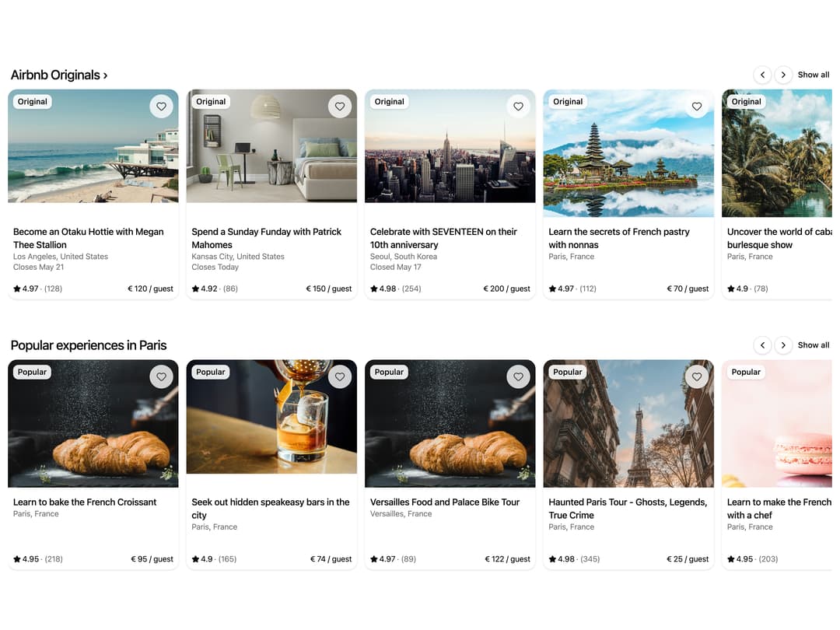View the palm trees burlesque show photo
The height and width of the screenshot is (630, 840).
[x=777, y=153]
